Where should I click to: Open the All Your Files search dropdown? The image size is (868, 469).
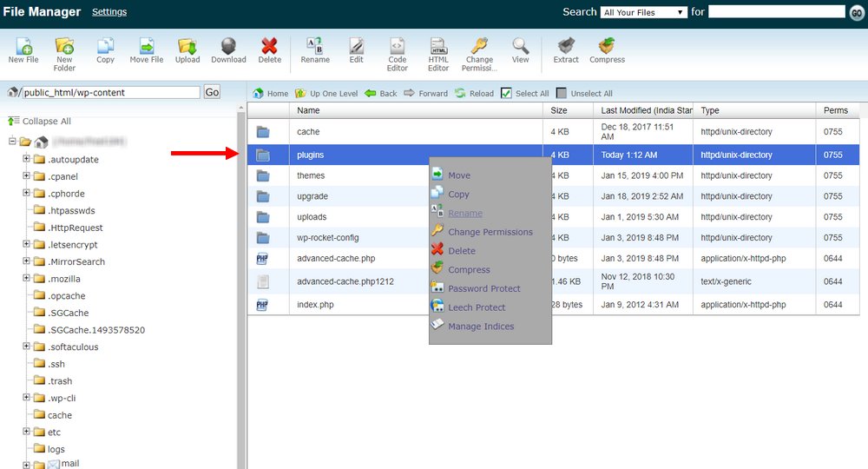[643, 12]
